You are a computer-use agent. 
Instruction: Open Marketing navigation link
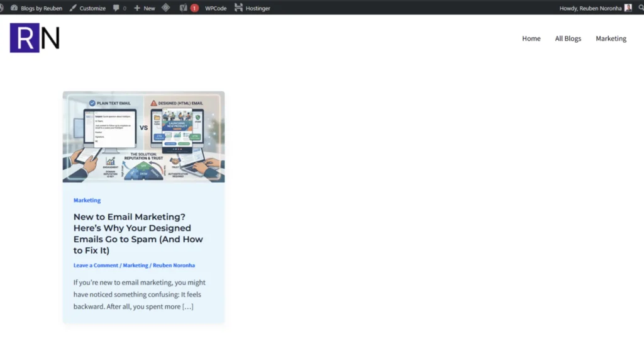coord(611,38)
